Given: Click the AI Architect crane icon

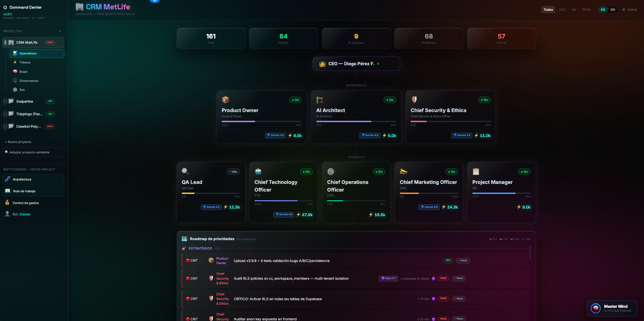Looking at the screenshot, I should pos(320,100).
